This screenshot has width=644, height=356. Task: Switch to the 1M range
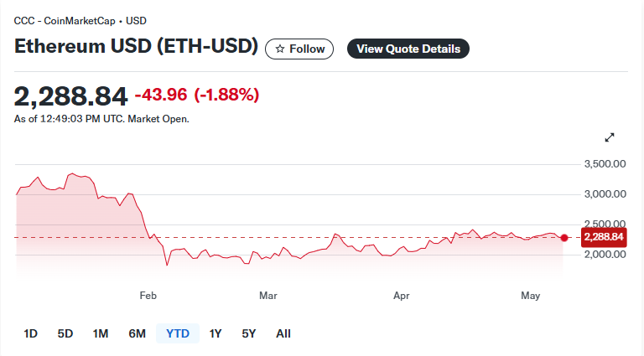[x=101, y=333]
